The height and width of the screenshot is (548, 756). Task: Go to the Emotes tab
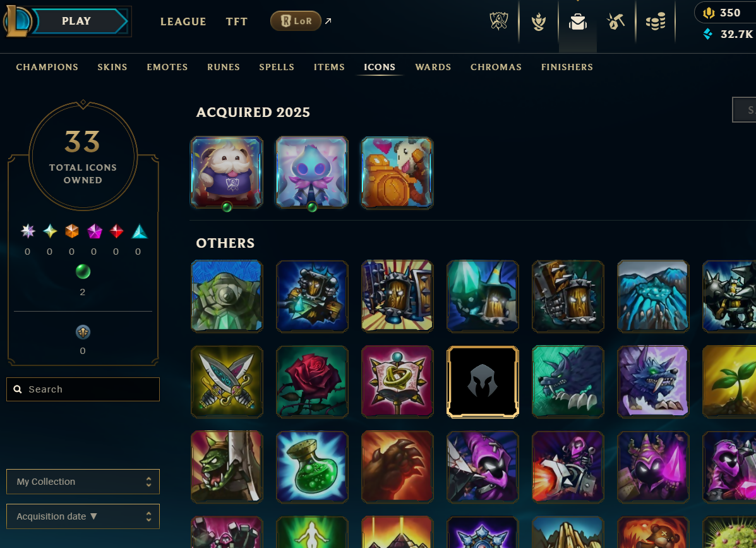[167, 67]
